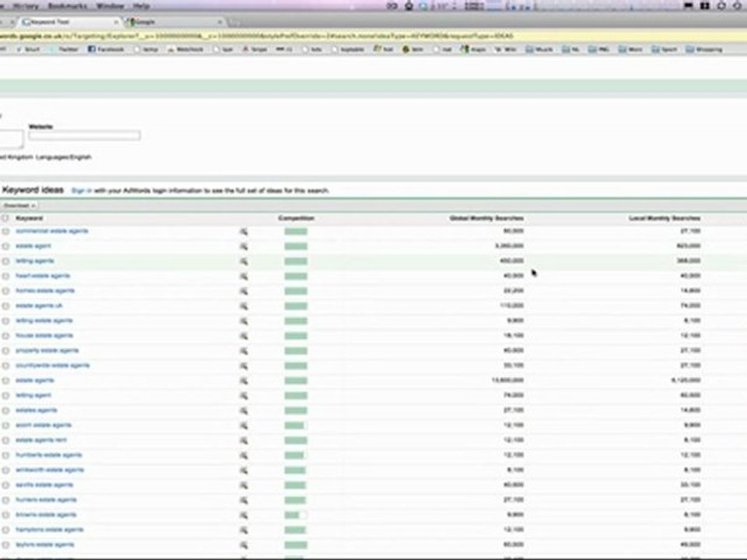Open the estate agents uk keyword link

coord(39,306)
